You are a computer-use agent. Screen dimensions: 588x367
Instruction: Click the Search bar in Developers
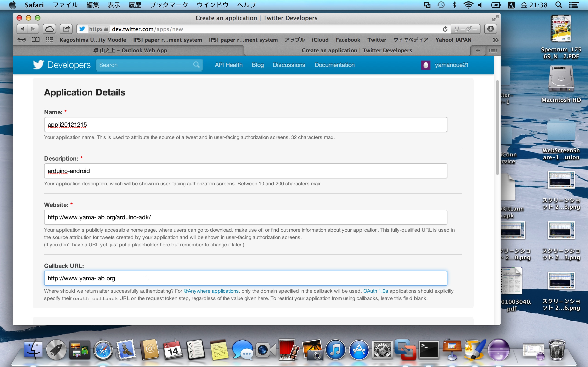point(148,65)
